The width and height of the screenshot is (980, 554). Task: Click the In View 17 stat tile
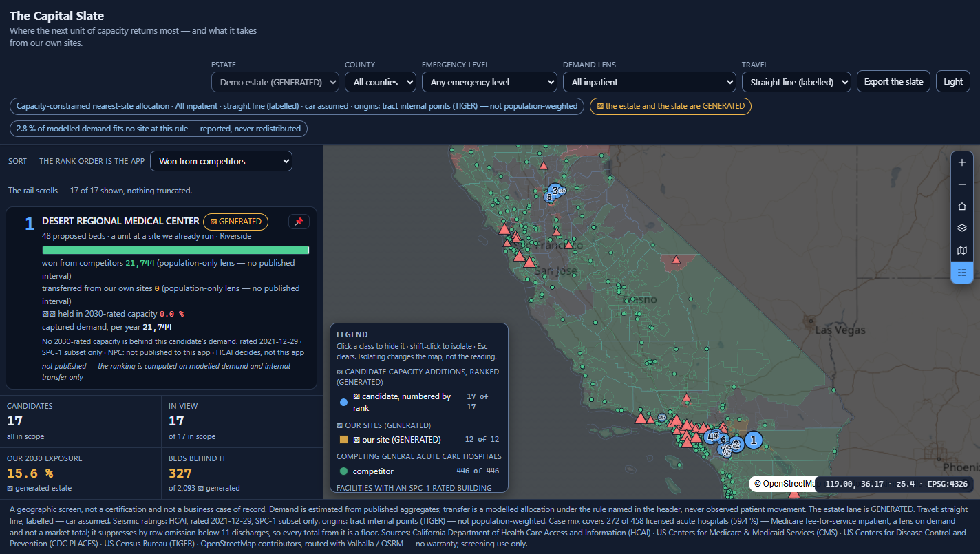[x=242, y=421]
